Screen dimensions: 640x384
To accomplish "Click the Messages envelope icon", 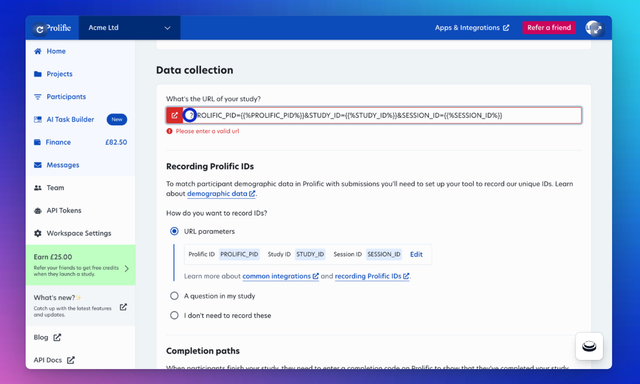I will click(x=38, y=165).
